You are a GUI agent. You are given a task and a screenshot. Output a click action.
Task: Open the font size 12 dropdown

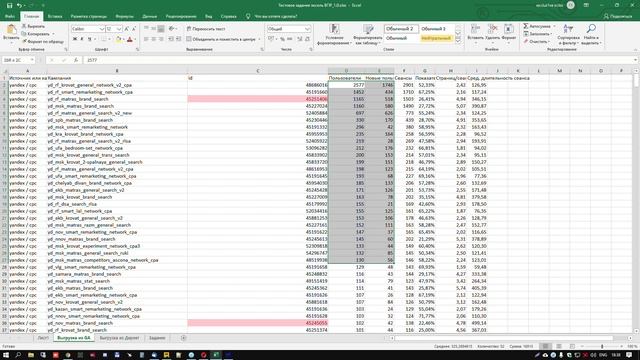click(x=119, y=29)
